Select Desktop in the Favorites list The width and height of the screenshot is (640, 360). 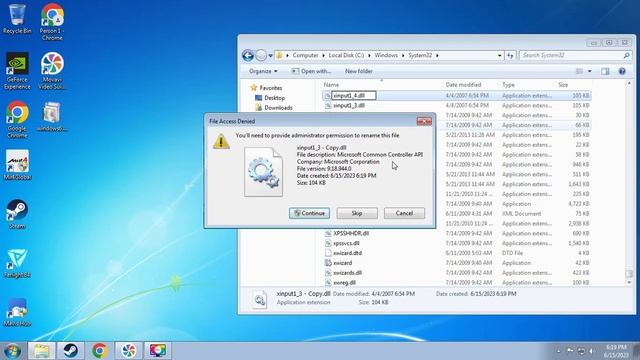point(270,98)
